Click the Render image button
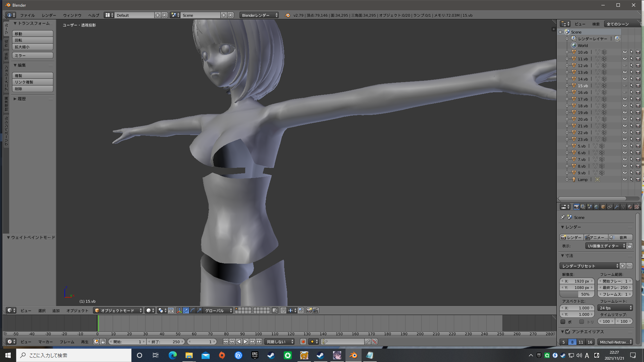Image resolution: width=644 pixels, height=362 pixels. point(572,237)
